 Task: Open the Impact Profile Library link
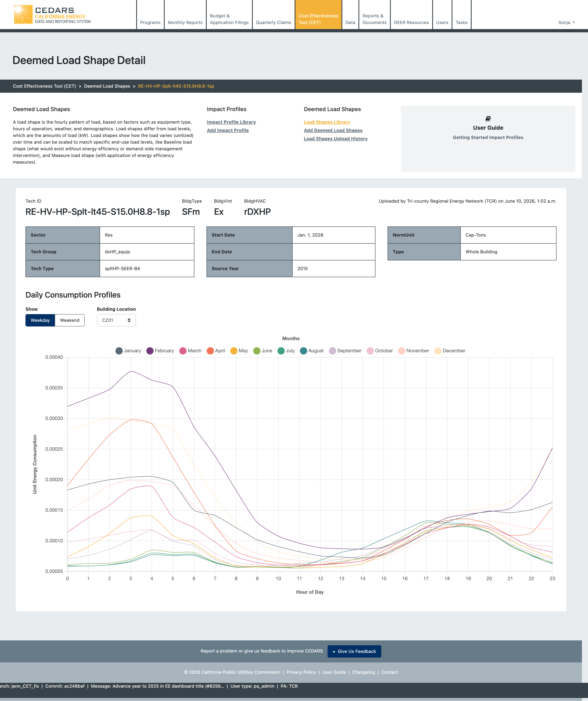pos(231,122)
